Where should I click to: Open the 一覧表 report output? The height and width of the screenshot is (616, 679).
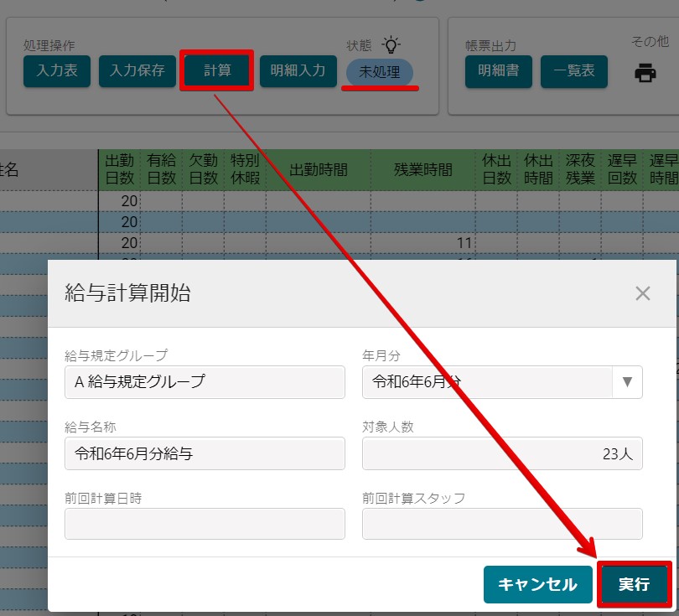[573, 71]
